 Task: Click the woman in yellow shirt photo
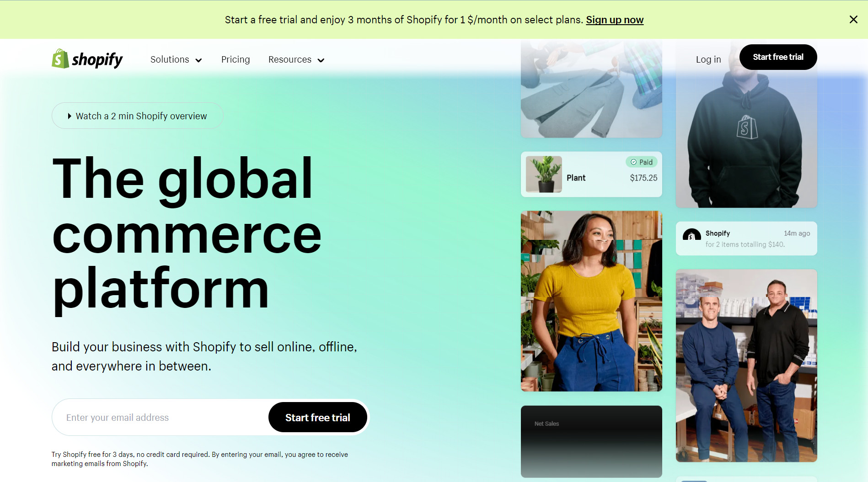point(591,301)
